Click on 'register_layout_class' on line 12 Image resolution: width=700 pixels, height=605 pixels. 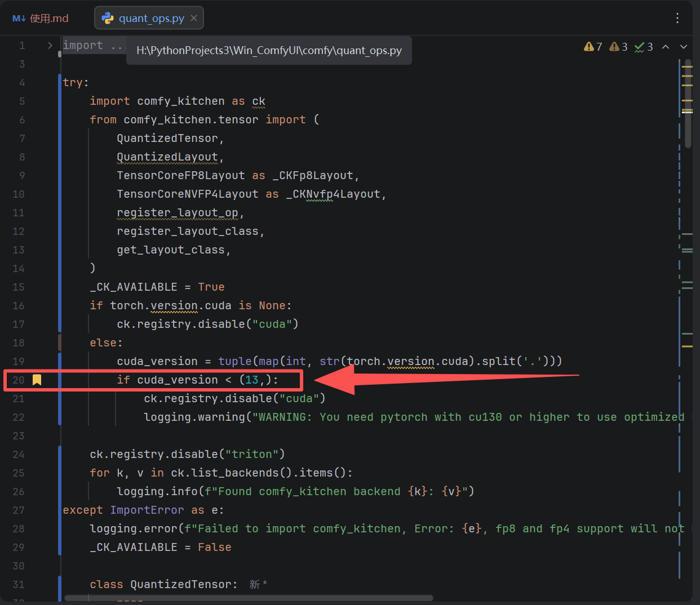tap(188, 231)
